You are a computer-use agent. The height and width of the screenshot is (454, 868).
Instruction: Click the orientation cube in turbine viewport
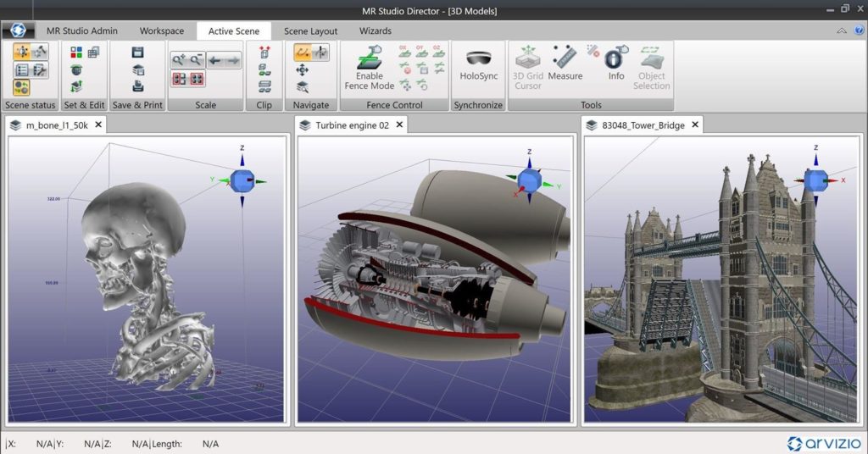tap(529, 180)
